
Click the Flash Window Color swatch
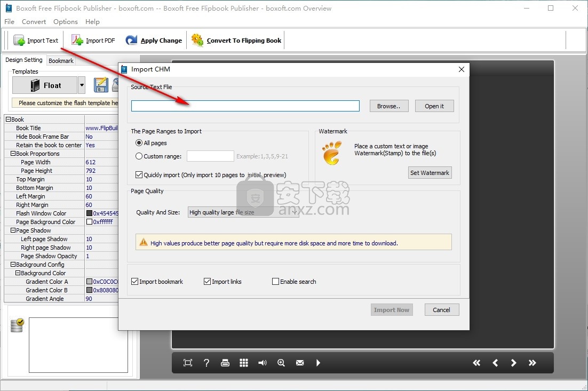pyautogui.click(x=89, y=213)
